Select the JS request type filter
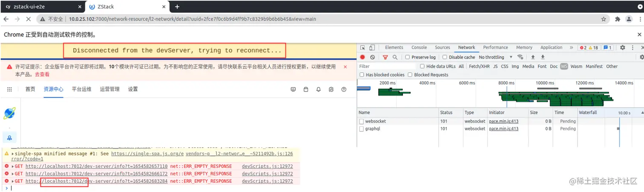This screenshot has height=192, width=644. point(495,66)
